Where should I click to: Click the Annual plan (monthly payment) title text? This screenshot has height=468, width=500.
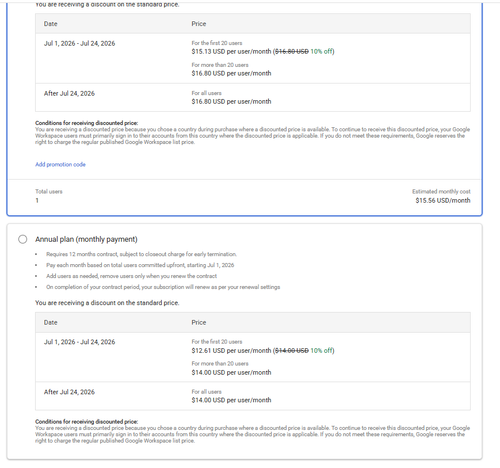[86, 239]
